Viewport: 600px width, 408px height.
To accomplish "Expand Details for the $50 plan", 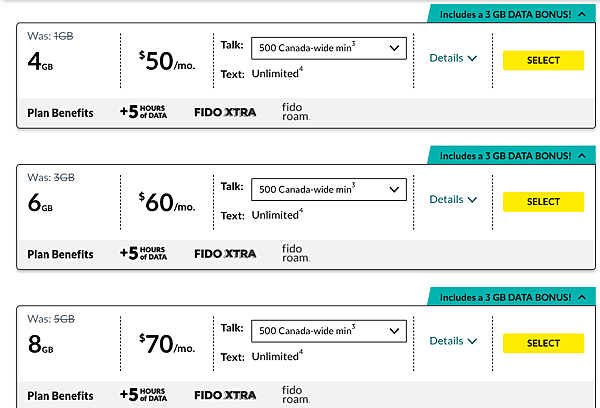I will pos(453,58).
